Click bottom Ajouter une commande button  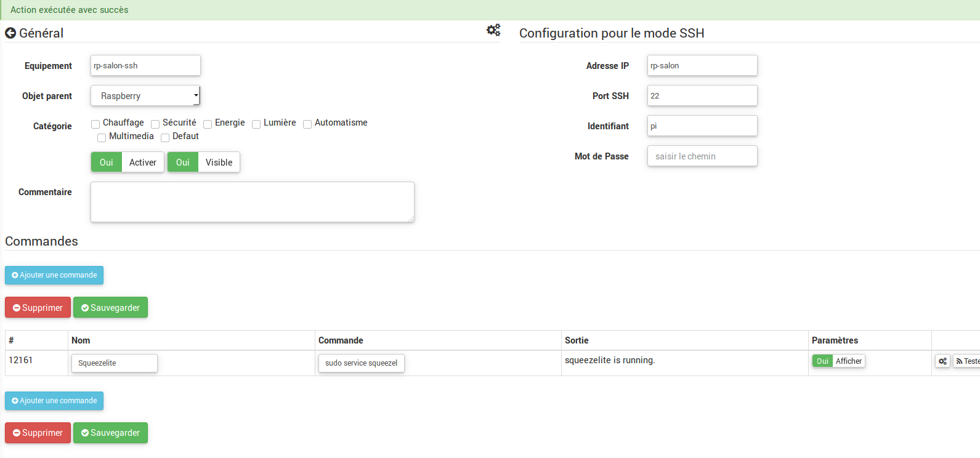[54, 401]
